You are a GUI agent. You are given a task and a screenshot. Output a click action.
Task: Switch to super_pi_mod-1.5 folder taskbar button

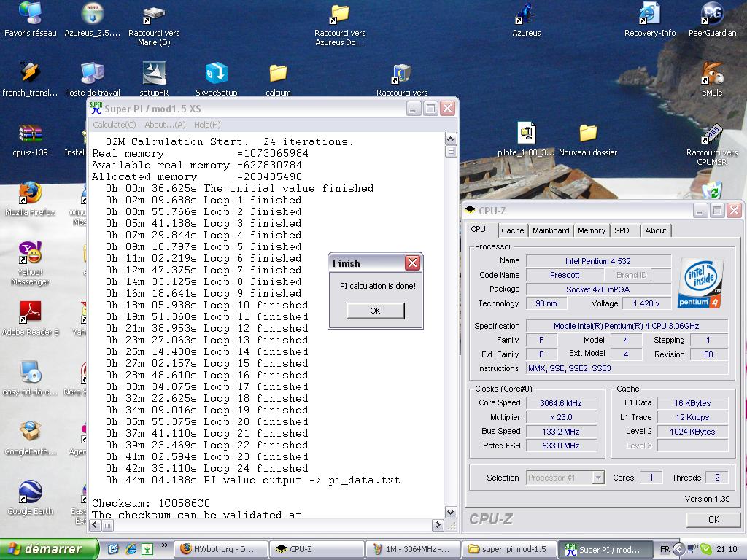click(508, 549)
